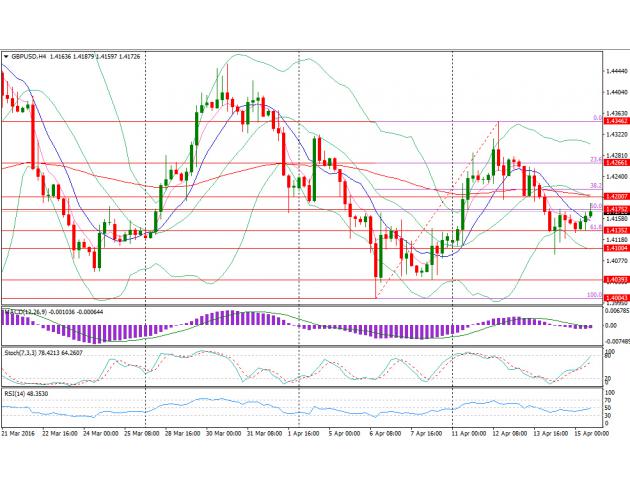Click the Fibonacci 0.0 level label

[595, 118]
